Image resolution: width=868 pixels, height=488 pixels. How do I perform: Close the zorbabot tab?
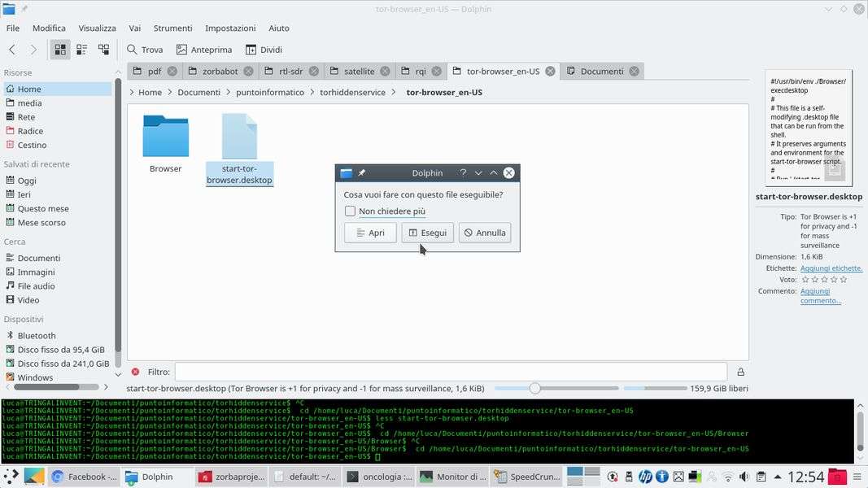(249, 72)
